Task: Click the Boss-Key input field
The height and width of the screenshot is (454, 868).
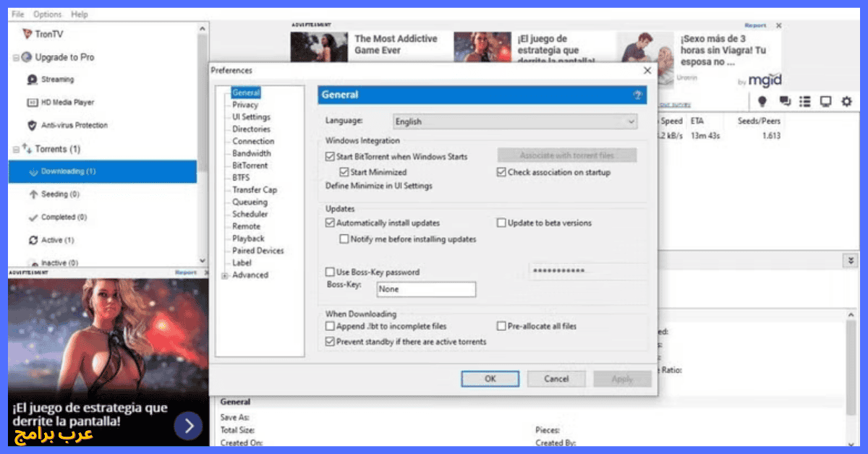Action: click(x=427, y=289)
